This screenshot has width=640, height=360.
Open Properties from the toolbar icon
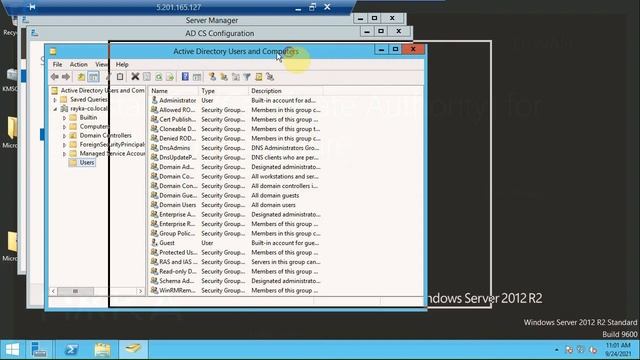pos(147,77)
